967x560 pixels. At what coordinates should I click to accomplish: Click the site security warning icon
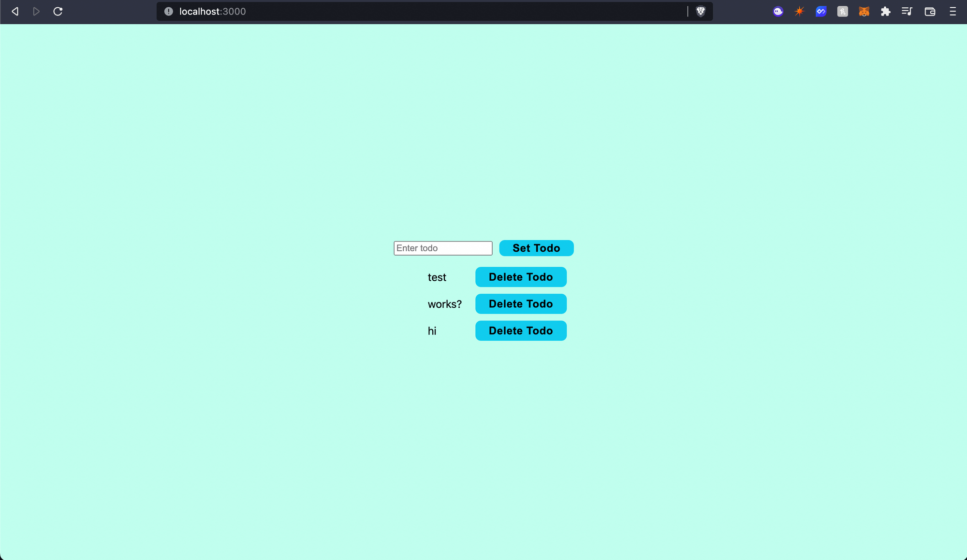click(x=168, y=11)
